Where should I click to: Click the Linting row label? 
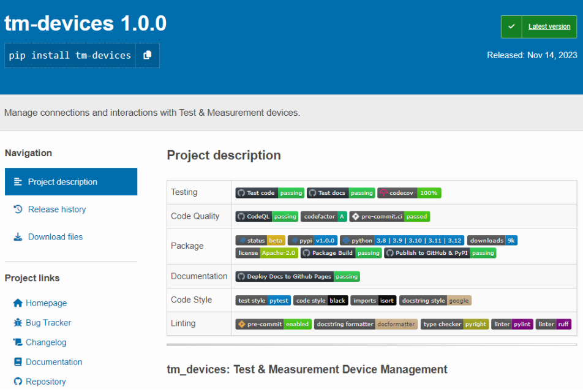pos(183,323)
